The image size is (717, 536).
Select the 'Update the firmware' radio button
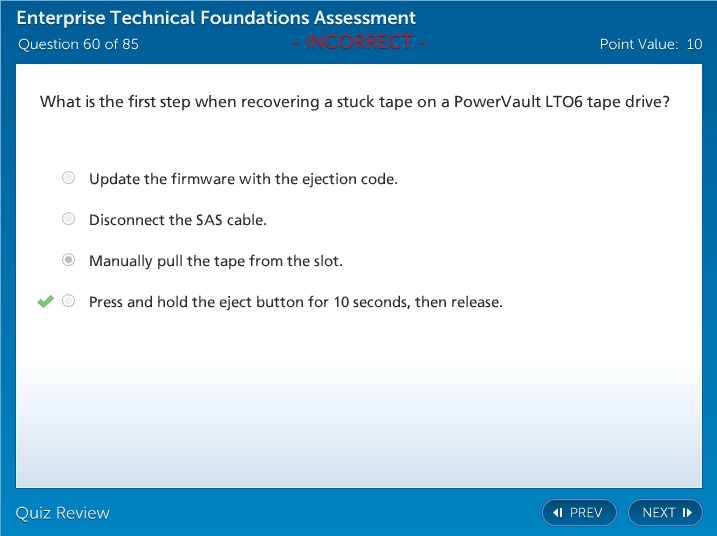coord(68,179)
